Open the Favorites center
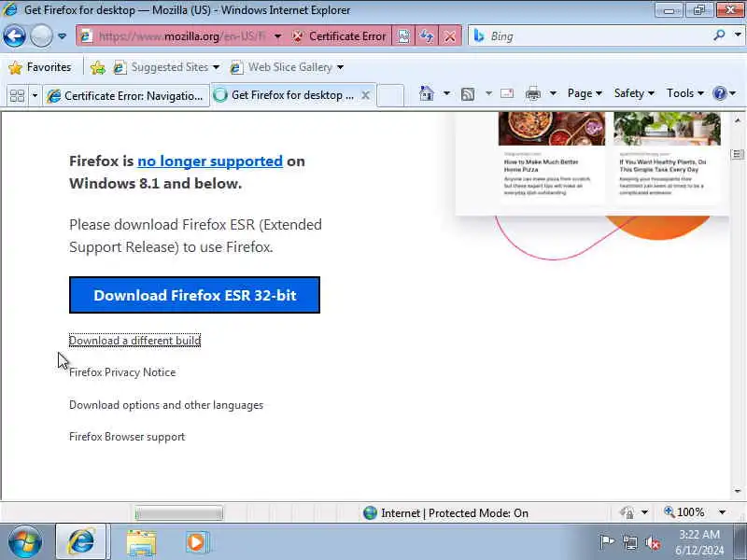747x560 pixels. [40, 67]
